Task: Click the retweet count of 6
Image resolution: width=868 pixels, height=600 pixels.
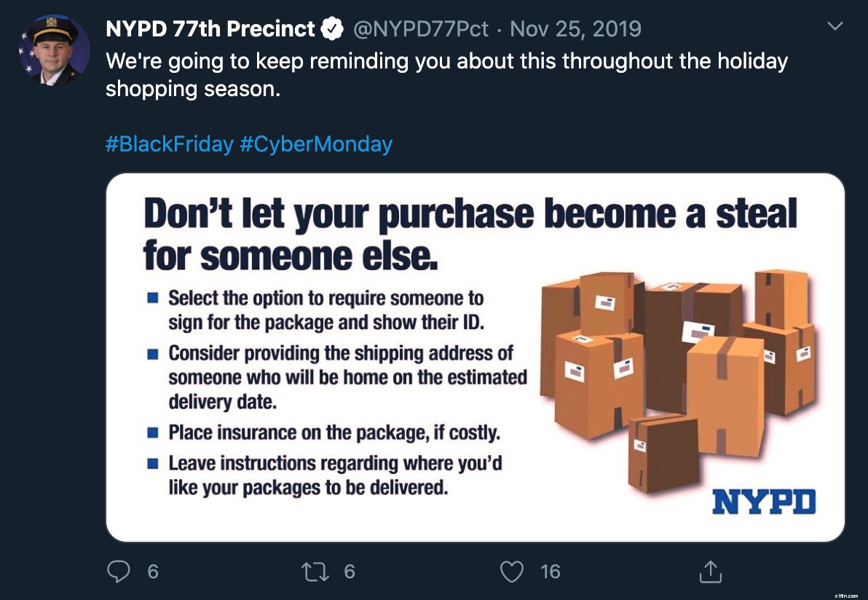Action: click(350, 572)
